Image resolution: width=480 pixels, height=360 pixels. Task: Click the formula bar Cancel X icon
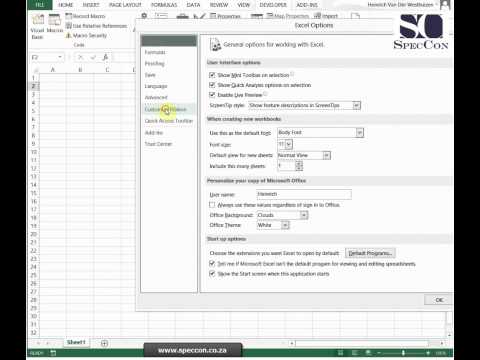coord(80,58)
